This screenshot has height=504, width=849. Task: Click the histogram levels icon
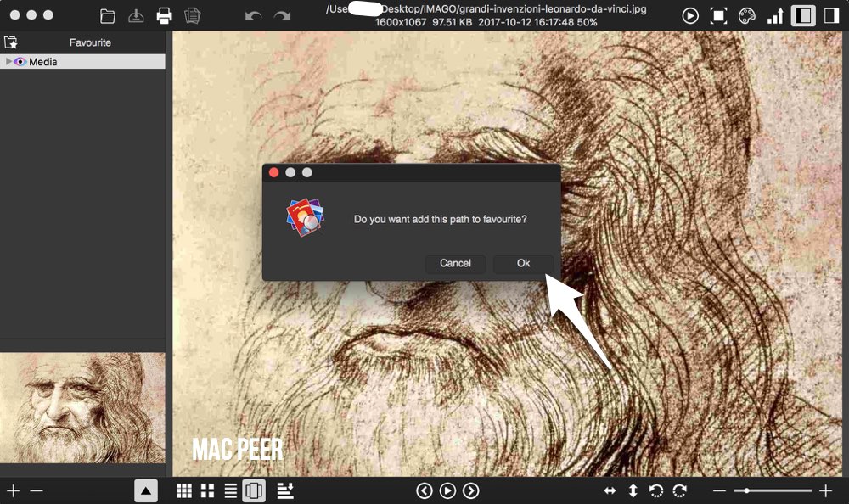point(775,15)
